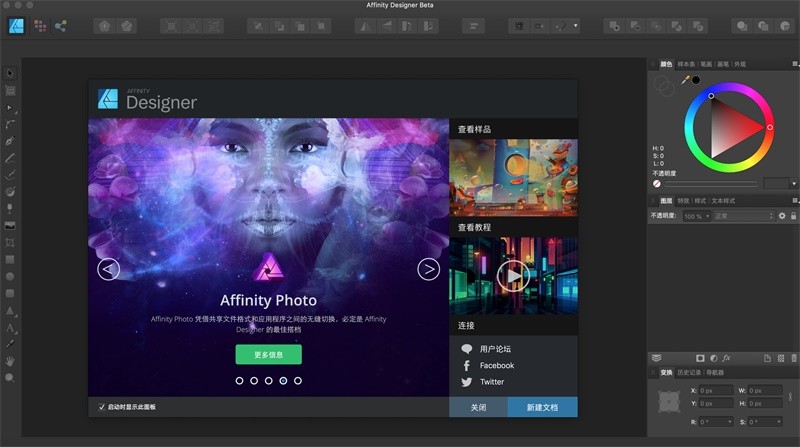The height and width of the screenshot is (447, 800).
Task: Select the Pen tool
Action: [x=10, y=141]
